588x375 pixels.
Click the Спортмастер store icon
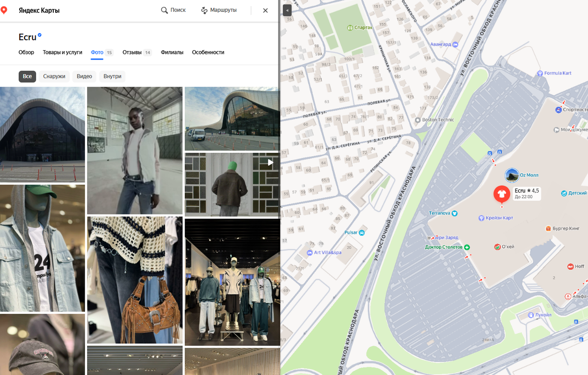[x=558, y=110]
